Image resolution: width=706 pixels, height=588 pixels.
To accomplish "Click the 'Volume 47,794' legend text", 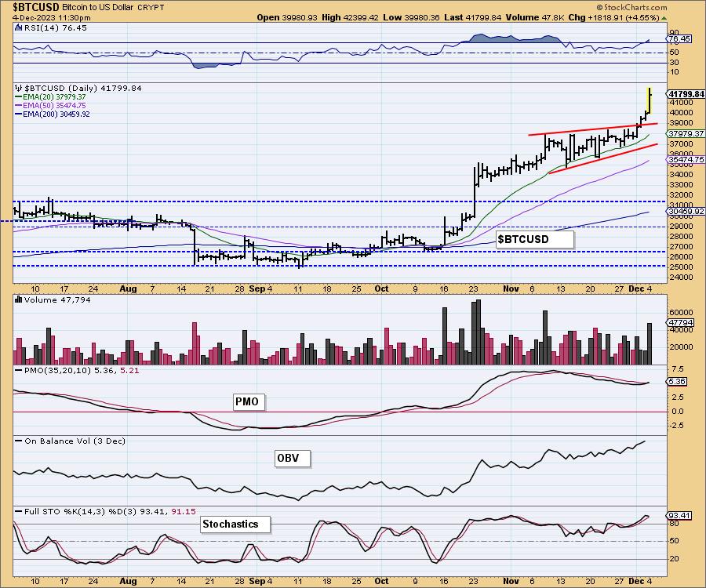I will point(57,299).
